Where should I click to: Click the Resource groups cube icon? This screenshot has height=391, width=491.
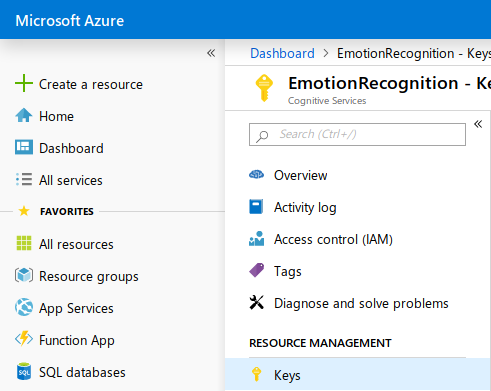tap(24, 275)
